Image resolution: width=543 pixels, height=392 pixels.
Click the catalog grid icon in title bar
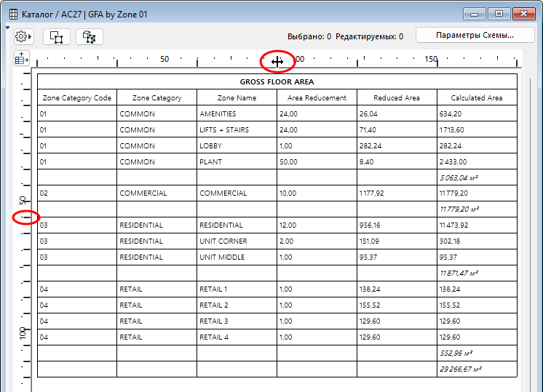13,15
